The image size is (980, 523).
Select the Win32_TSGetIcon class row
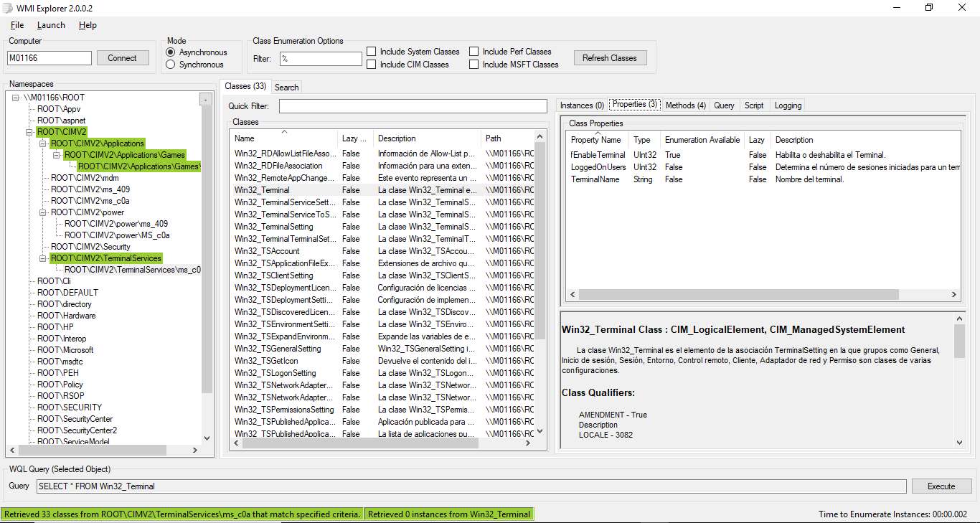383,361
